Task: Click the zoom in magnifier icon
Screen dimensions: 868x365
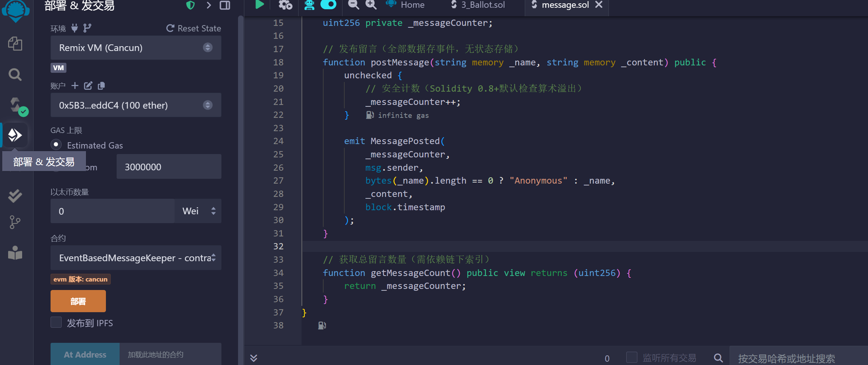Action: point(371,5)
